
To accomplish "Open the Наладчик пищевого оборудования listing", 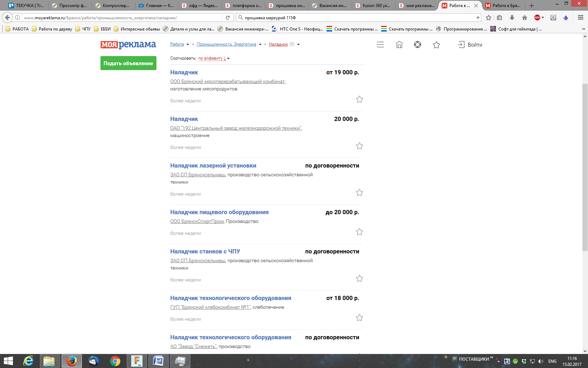I will (219, 212).
